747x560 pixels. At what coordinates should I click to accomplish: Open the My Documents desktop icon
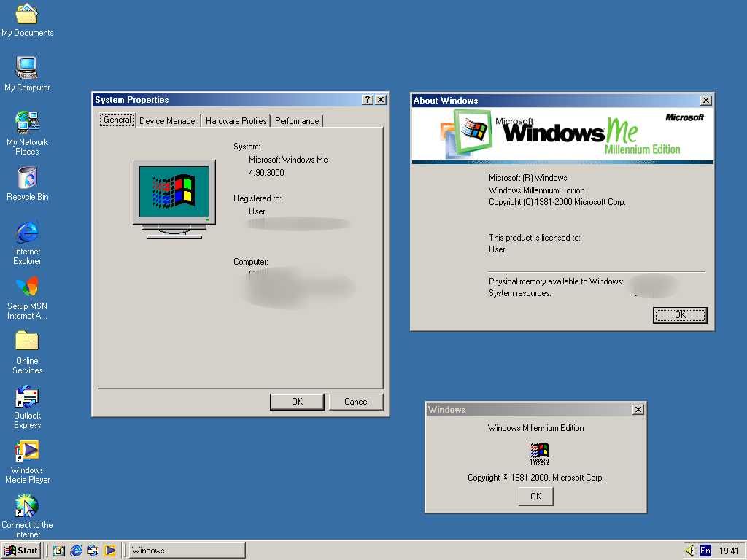27,19
